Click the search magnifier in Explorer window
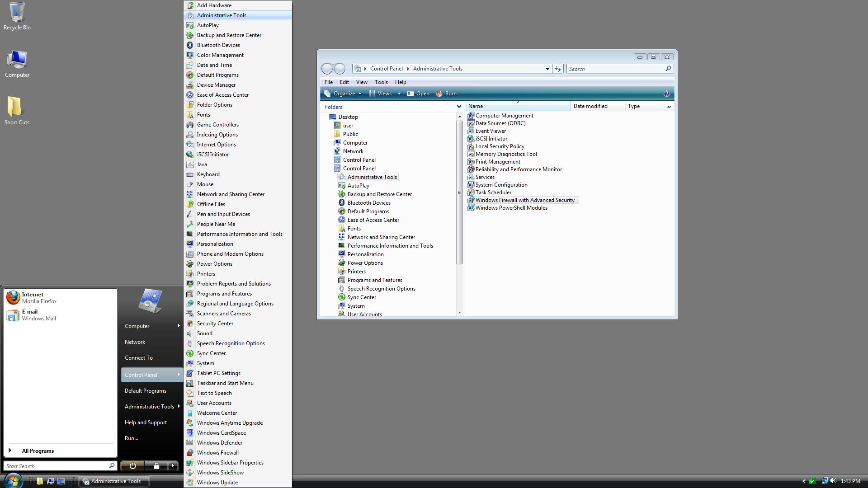Screen dimensions: 868x488 pos(668,69)
